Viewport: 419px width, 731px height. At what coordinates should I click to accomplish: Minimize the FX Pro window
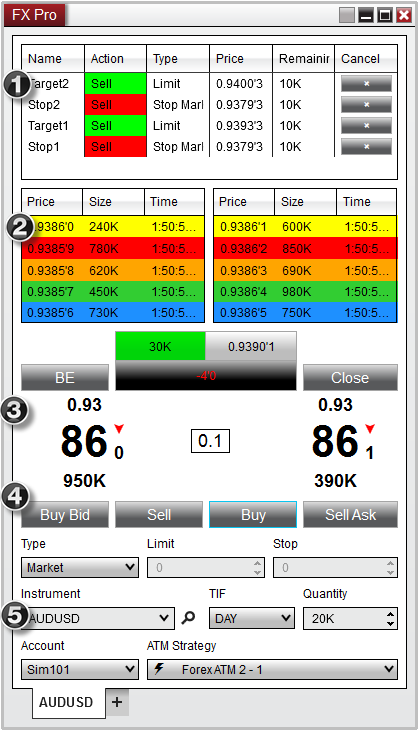click(x=366, y=15)
